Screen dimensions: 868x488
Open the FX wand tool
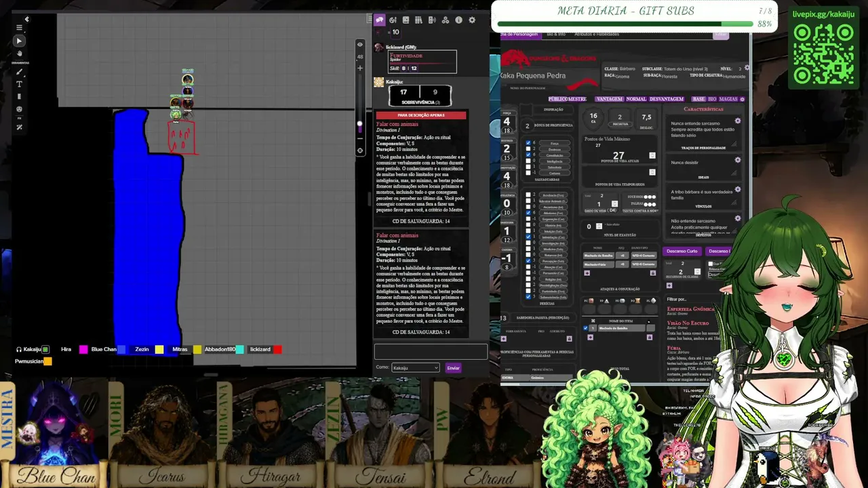[x=19, y=127]
